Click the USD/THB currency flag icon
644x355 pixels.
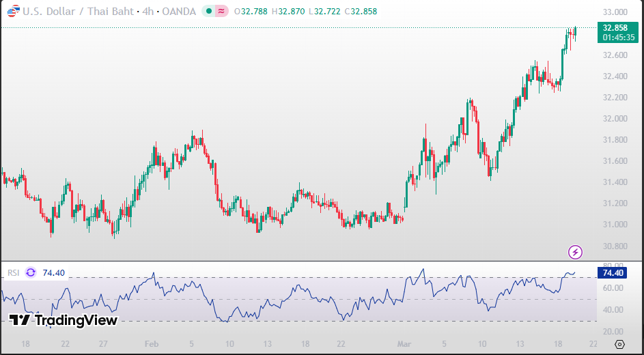(x=12, y=12)
